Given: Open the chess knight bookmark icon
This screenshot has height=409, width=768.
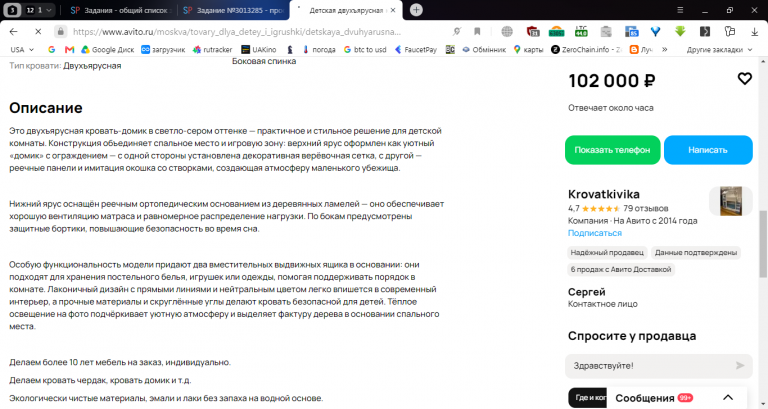Looking at the screenshot, I should 290,49.
